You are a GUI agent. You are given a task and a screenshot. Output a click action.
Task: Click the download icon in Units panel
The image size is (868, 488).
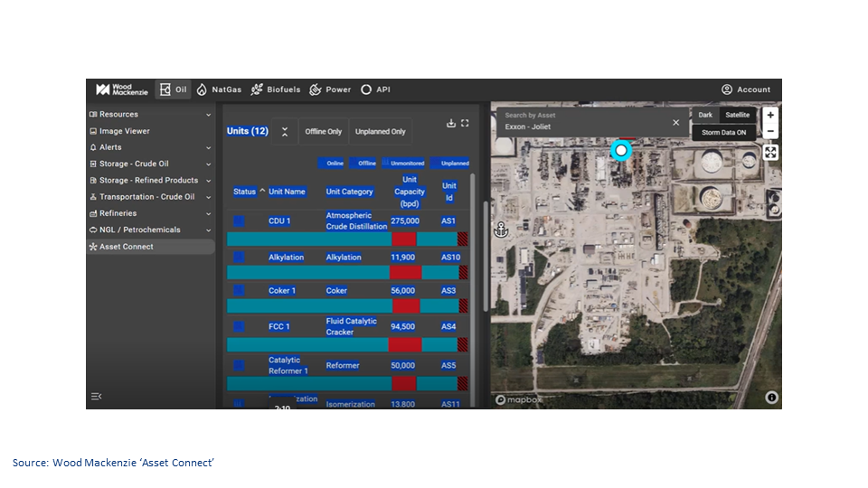coord(451,124)
